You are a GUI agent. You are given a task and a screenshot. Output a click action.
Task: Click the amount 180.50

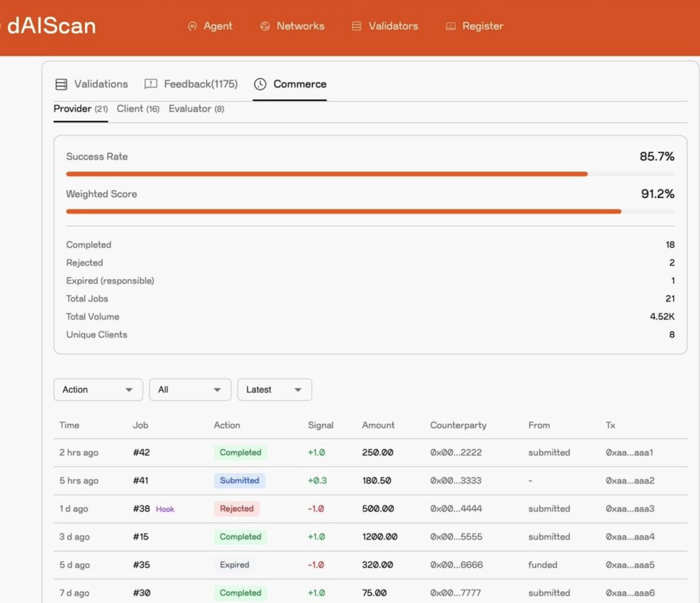point(377,480)
